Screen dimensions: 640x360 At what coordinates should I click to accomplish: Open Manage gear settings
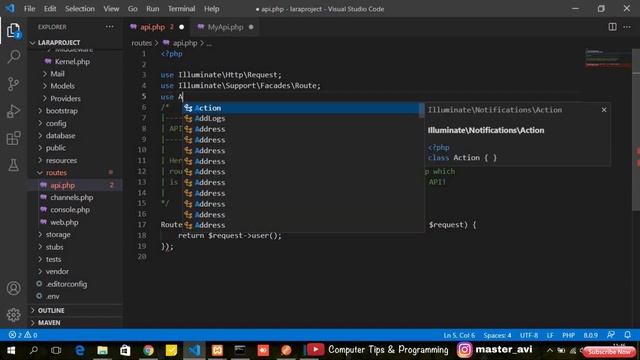tap(13, 315)
